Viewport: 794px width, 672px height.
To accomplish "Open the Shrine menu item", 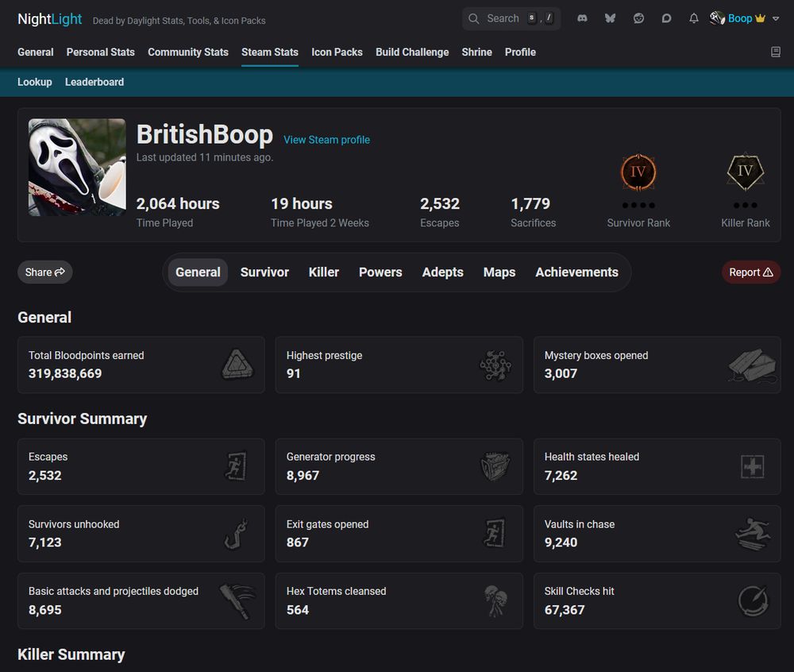I will (x=476, y=52).
